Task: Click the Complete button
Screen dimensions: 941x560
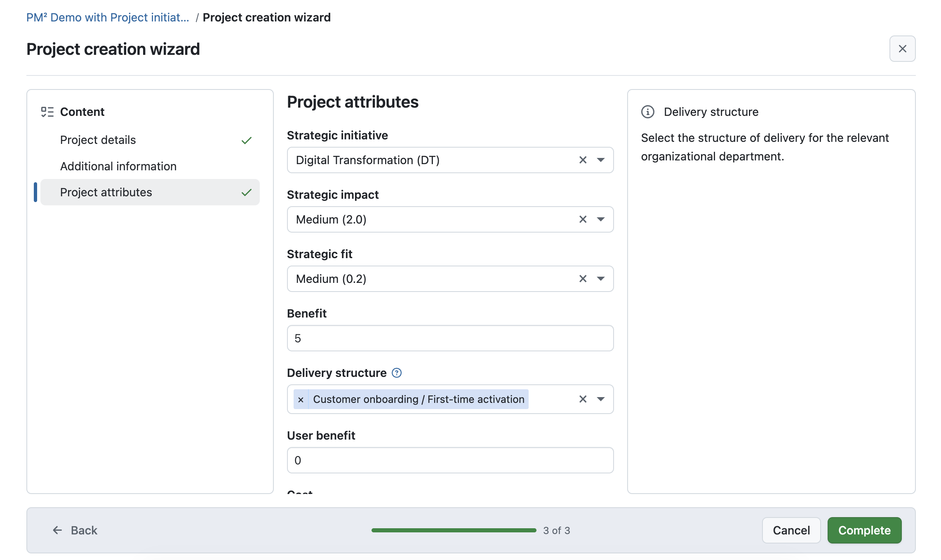Action: click(x=864, y=530)
